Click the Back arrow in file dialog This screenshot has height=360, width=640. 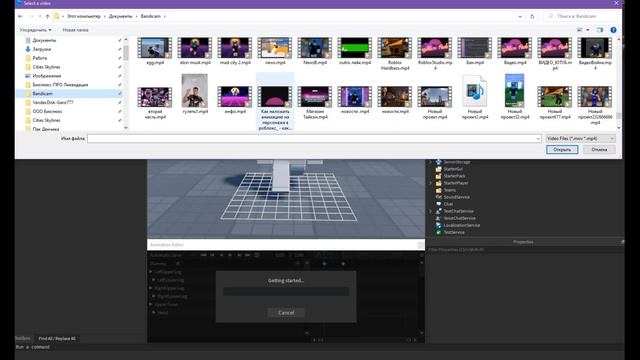pos(20,16)
